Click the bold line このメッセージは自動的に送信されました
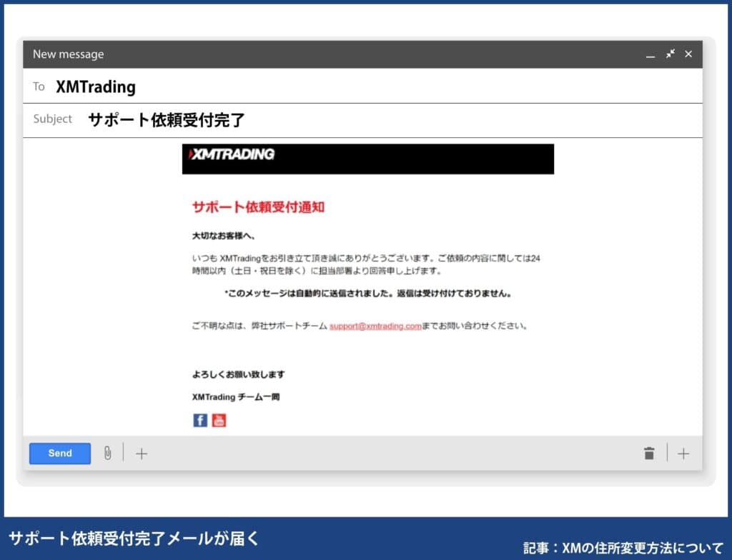Image resolution: width=732 pixels, height=560 pixels. [368, 294]
